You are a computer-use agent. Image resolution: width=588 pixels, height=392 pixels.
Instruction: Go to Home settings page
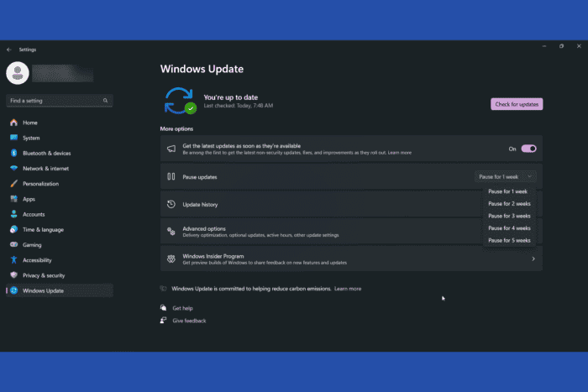pyautogui.click(x=60, y=123)
